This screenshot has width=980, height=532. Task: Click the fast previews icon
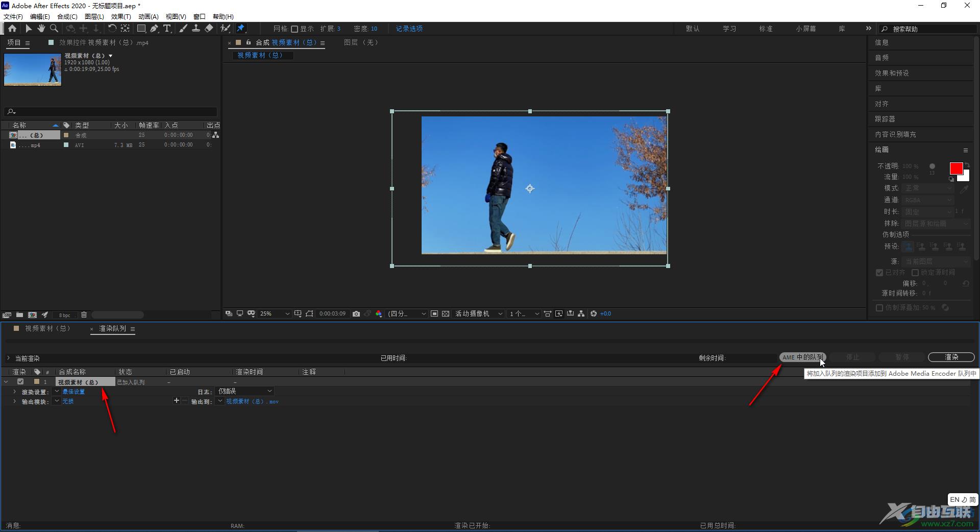[559, 313]
